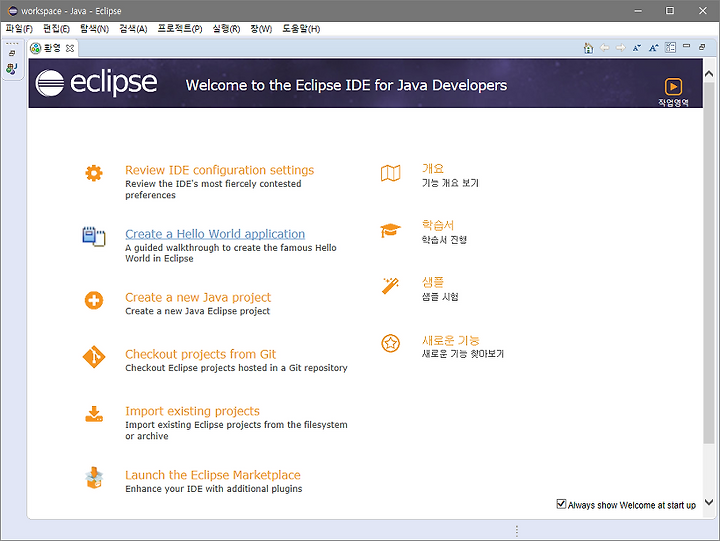Open Review IDE configuration settings link

[219, 170]
